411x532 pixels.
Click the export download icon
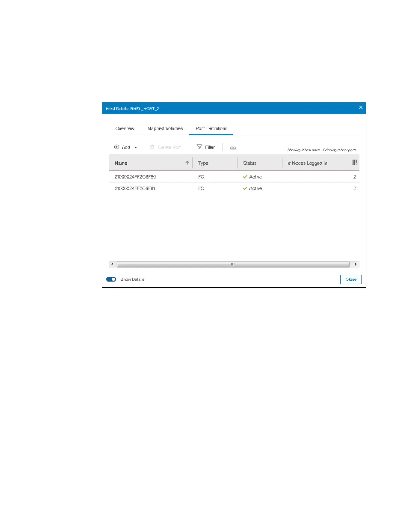[233, 147]
